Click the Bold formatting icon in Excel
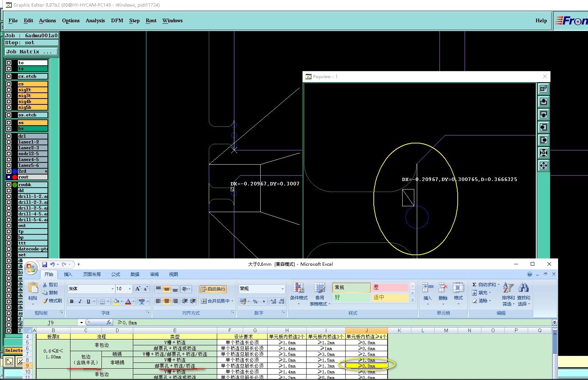 [x=72, y=302]
